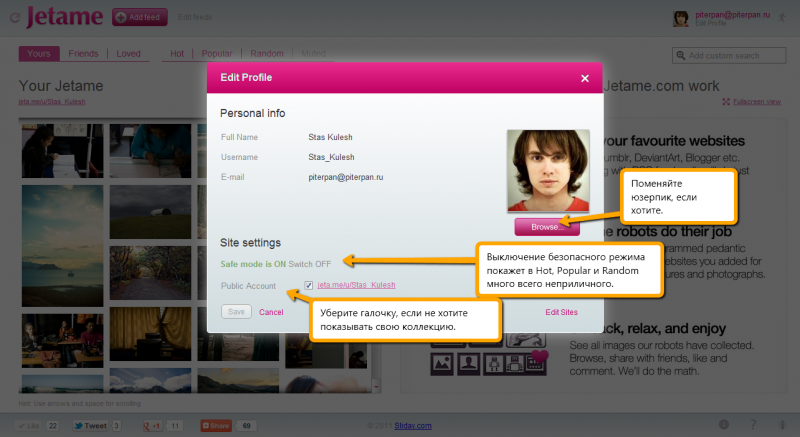Open the sunset lake photo thumbnail
Screen dimensions: 800x437
(62, 246)
